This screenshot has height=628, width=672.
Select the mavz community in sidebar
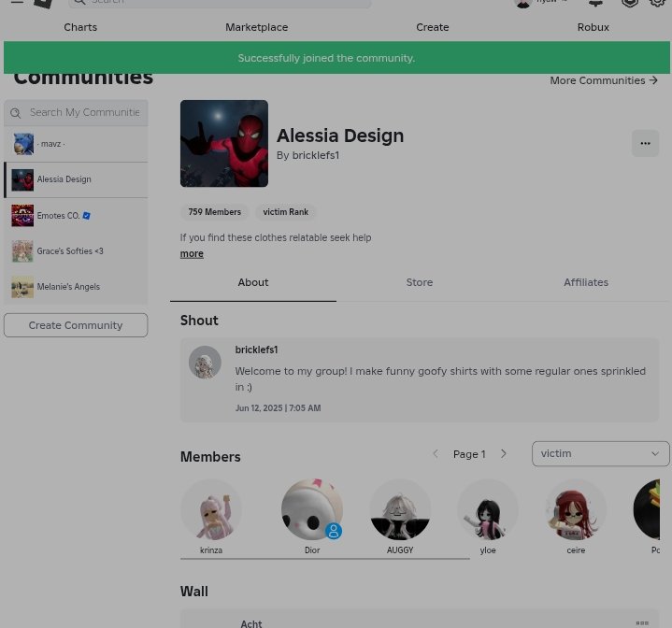click(x=76, y=144)
